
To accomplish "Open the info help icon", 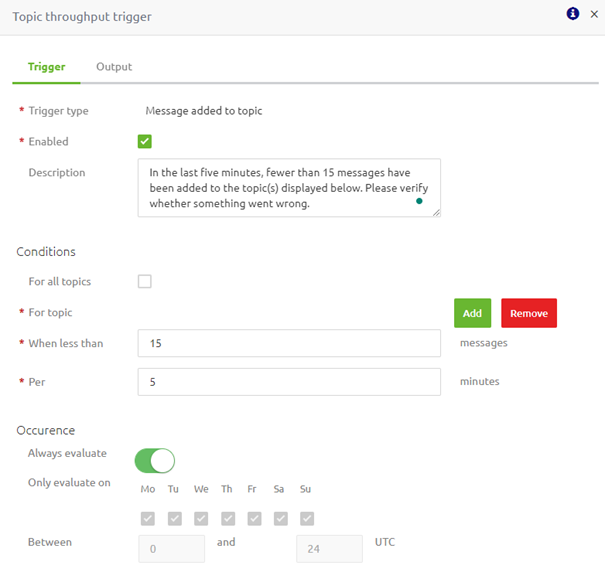I will tap(573, 14).
